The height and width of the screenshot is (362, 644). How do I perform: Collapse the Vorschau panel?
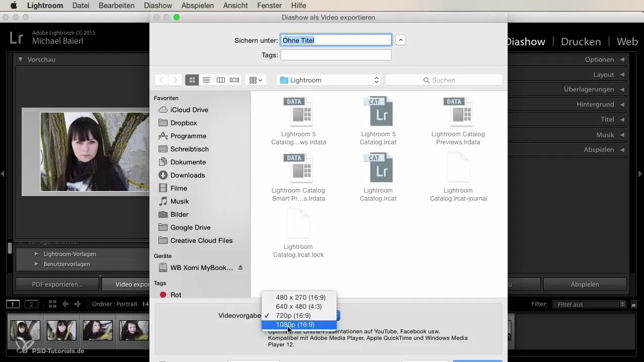21,59
